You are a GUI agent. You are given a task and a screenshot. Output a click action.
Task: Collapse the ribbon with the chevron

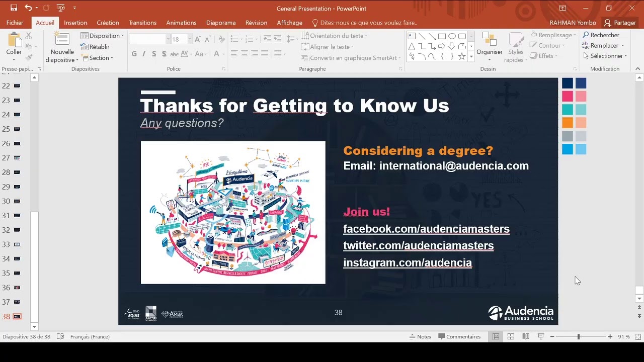click(638, 69)
